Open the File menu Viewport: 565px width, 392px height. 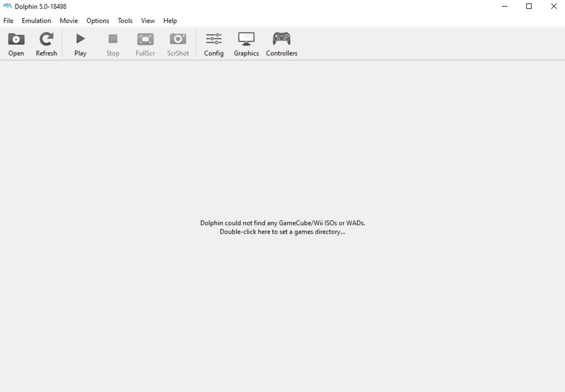coord(8,21)
